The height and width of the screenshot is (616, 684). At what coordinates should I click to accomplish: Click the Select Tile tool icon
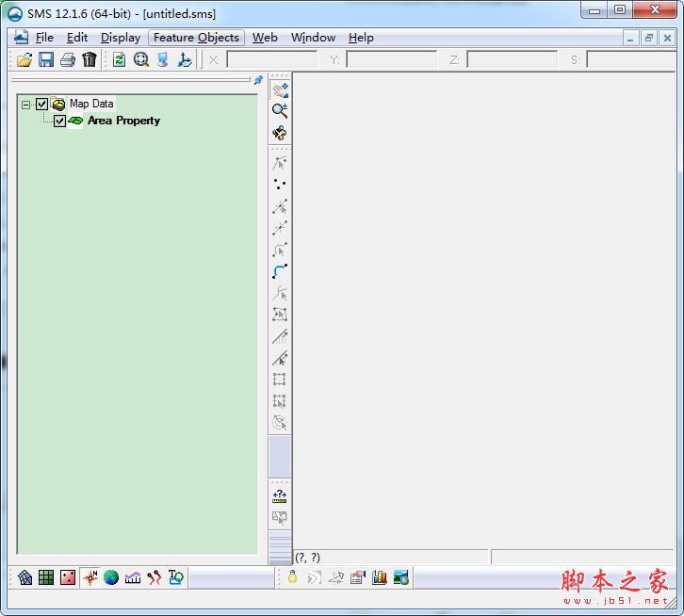click(x=280, y=518)
